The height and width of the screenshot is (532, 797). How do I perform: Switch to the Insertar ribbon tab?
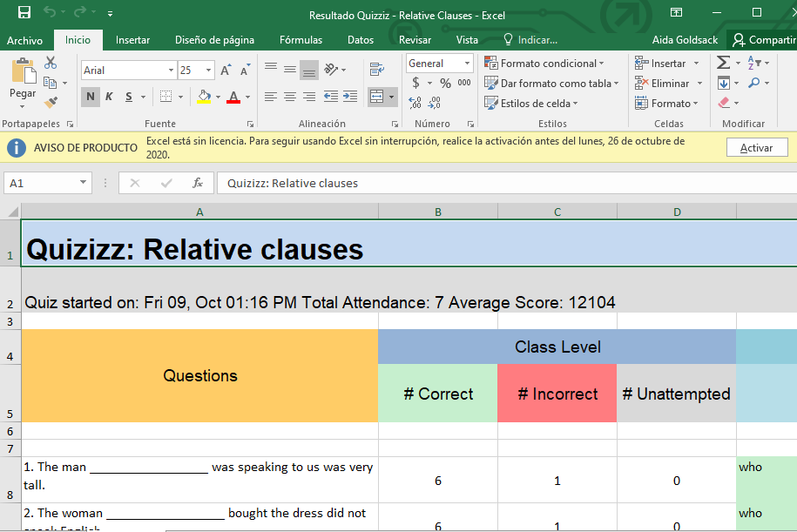[132, 40]
